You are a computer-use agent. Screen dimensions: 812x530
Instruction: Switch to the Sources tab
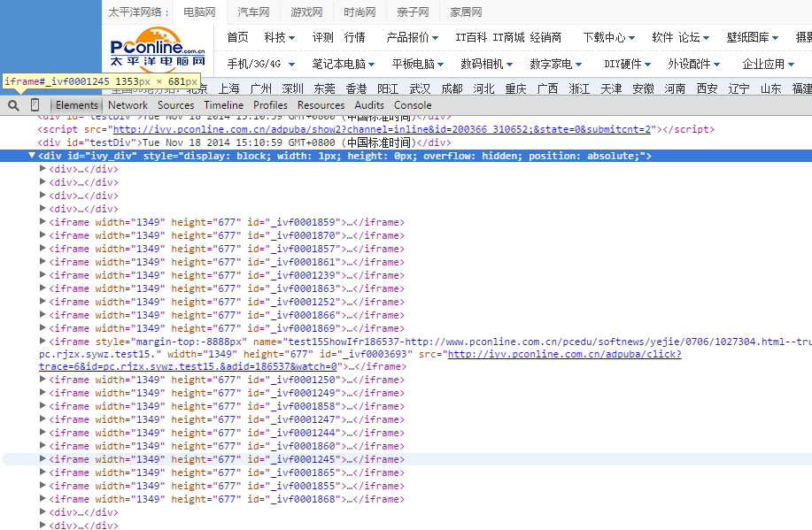click(175, 105)
